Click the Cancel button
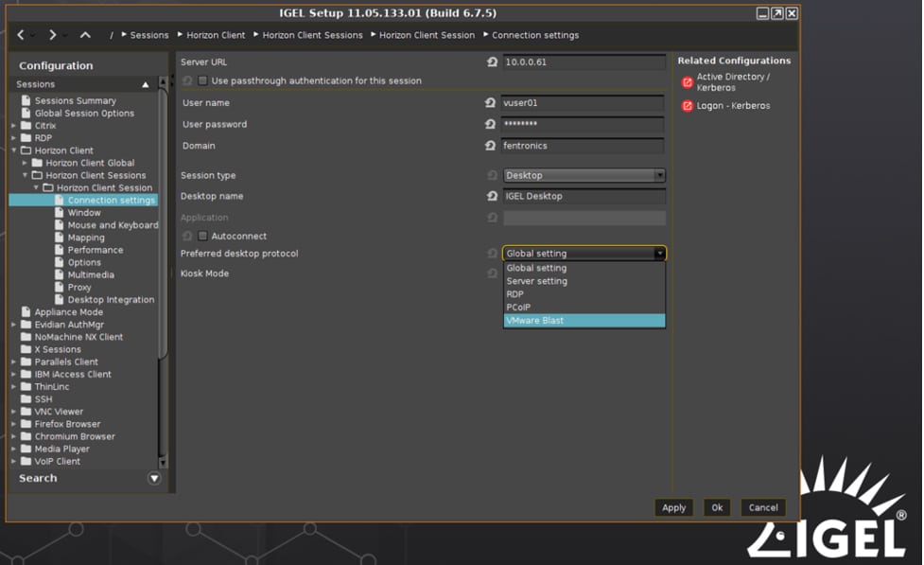 click(x=763, y=508)
